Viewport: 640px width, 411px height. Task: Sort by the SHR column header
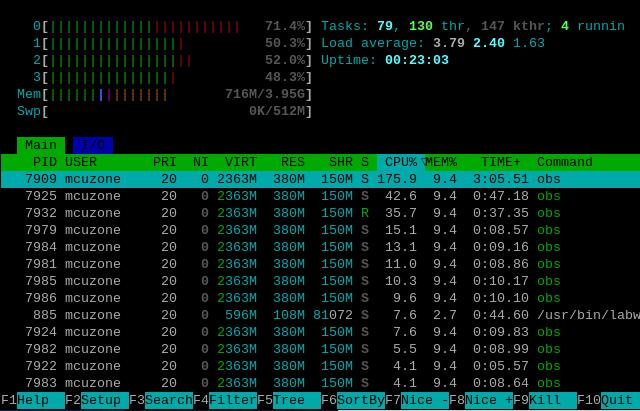(x=341, y=162)
